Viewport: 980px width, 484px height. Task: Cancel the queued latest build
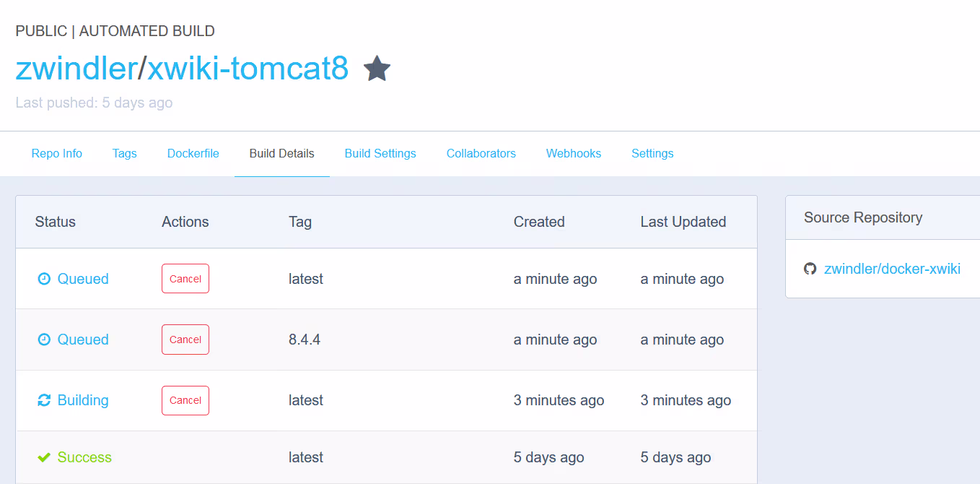[x=185, y=279]
